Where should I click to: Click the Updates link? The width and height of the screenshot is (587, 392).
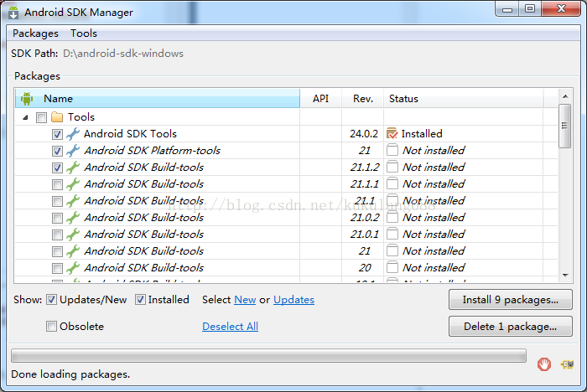(293, 300)
